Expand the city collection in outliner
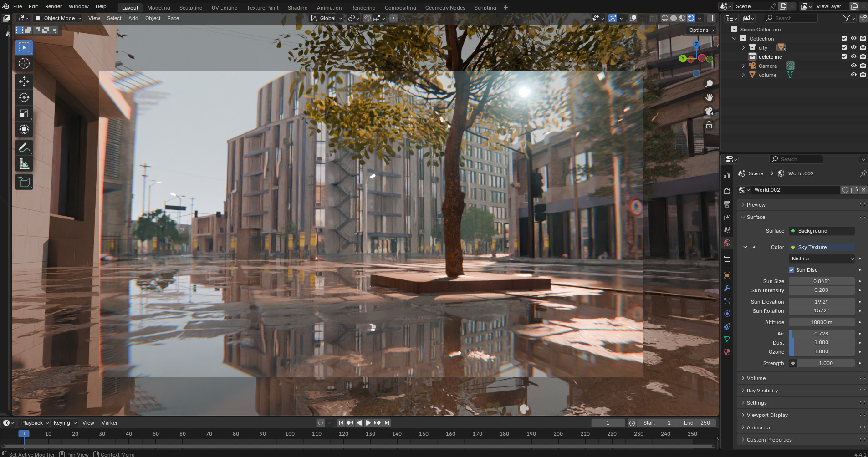 (743, 48)
